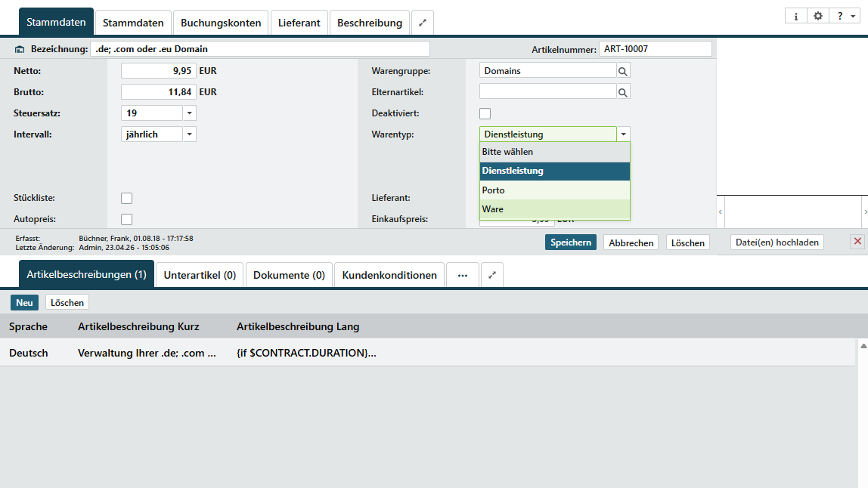Click the Intervall field showing jährlich
The image size is (868, 488).
coord(152,134)
